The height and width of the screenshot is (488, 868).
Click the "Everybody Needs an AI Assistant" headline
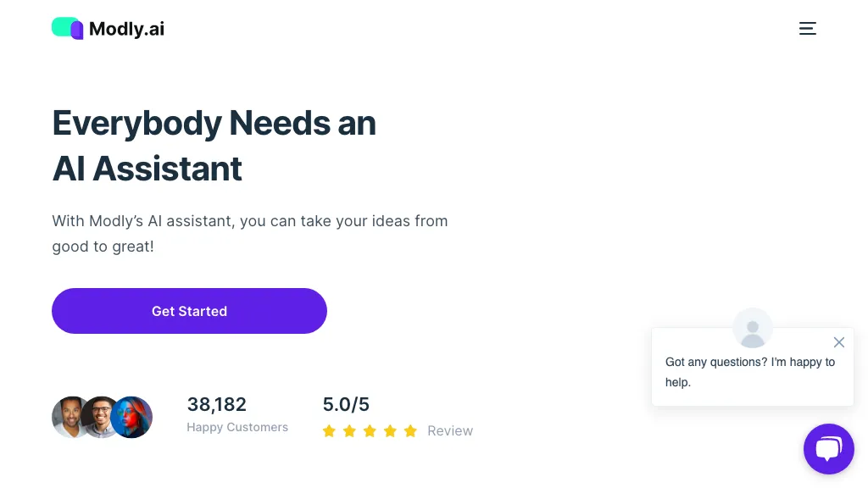[x=214, y=146]
